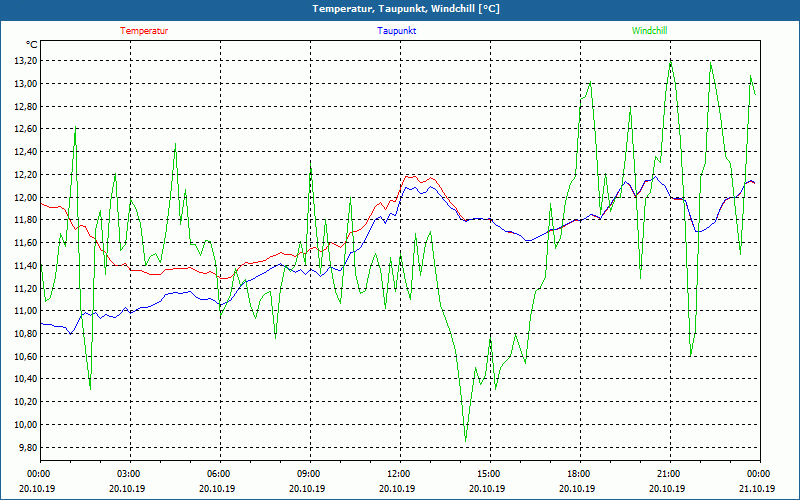Click the 20.10.19 date under 12:00
The height and width of the screenshot is (500, 800).
(397, 488)
